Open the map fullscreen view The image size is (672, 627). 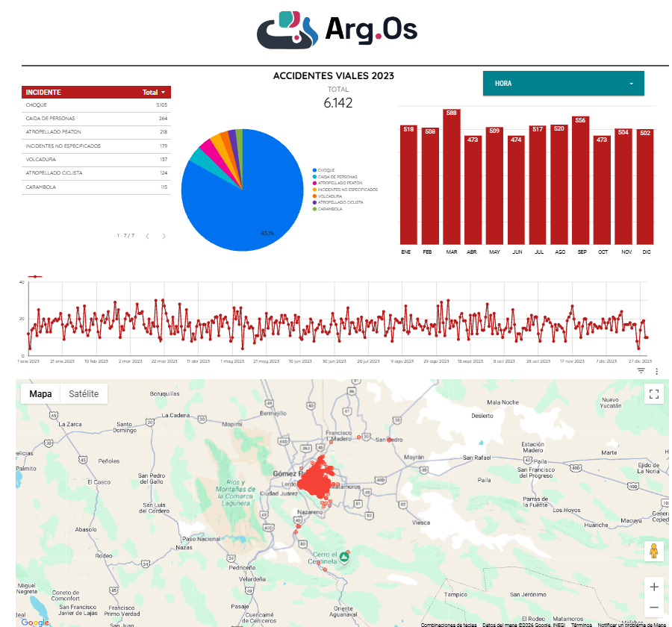click(653, 394)
